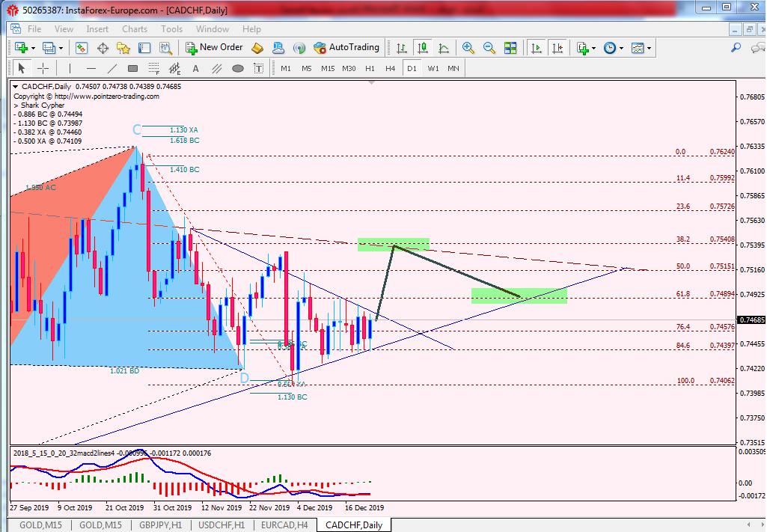Switch chart to candlesticks mode
The height and width of the screenshot is (532, 767).
pyautogui.click(x=422, y=48)
